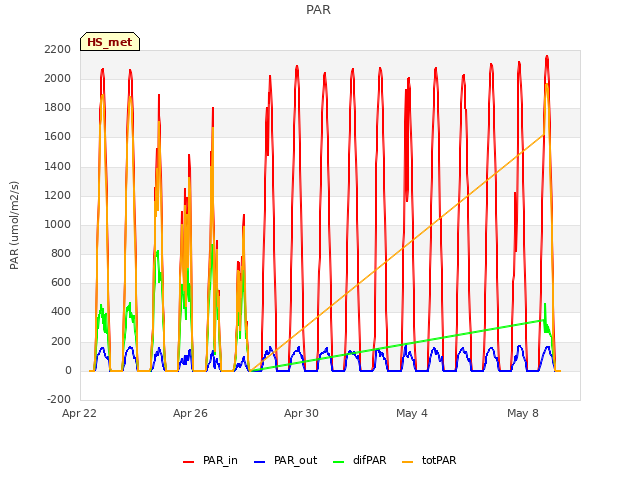The width and height of the screenshot is (640, 480).
Task: Click the 400 y-axis tick label
Action: pos(61,312)
